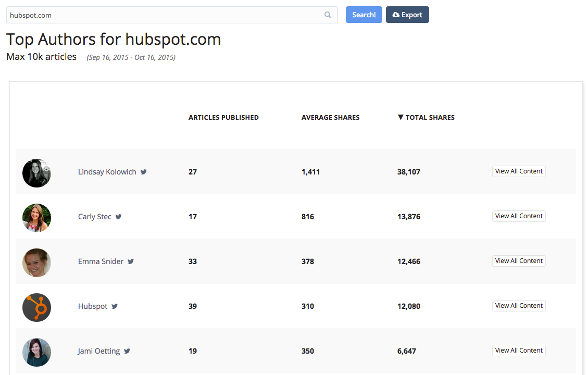Open Lindsay Kolowich's Twitter icon
Image resolution: width=588 pixels, height=375 pixels.
pyautogui.click(x=144, y=172)
